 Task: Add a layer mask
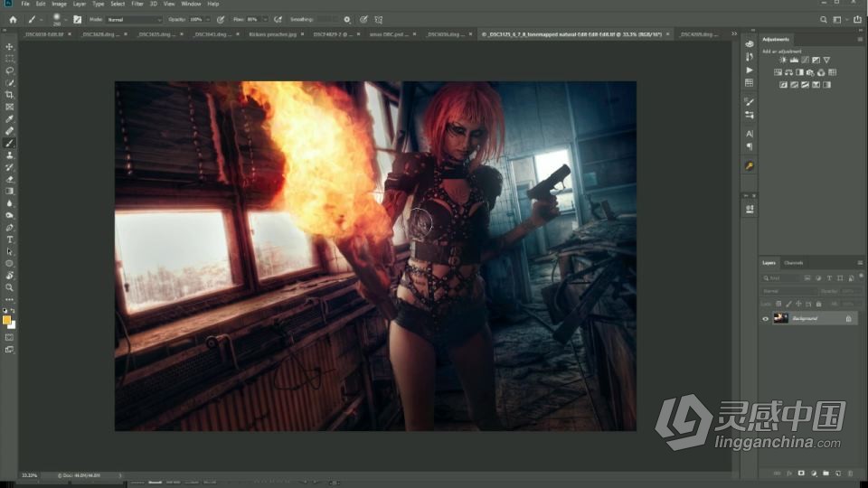pos(801,474)
